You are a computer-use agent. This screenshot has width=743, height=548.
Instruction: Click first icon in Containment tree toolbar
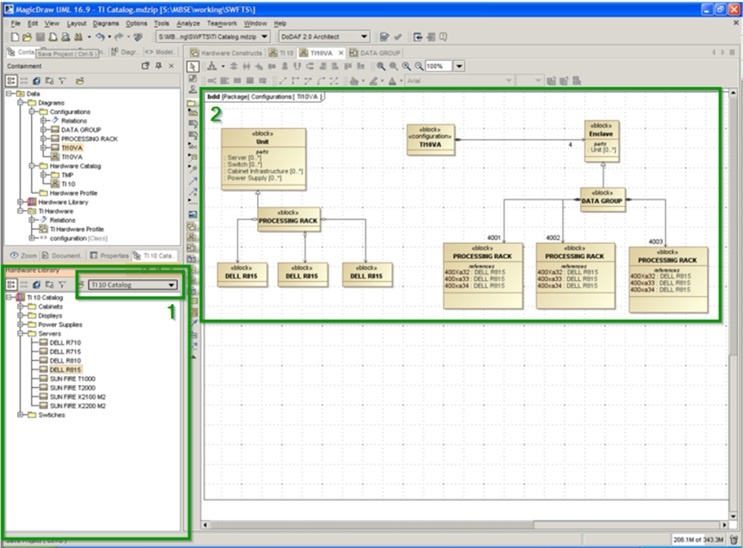11,81
